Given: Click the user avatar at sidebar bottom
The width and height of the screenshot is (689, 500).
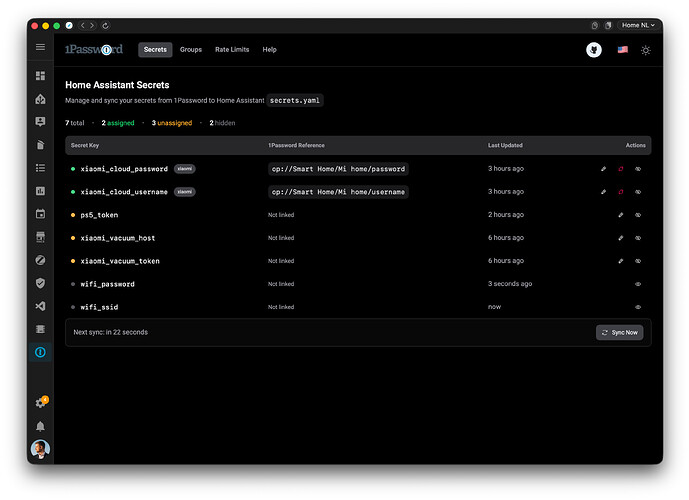Looking at the screenshot, I should point(40,449).
